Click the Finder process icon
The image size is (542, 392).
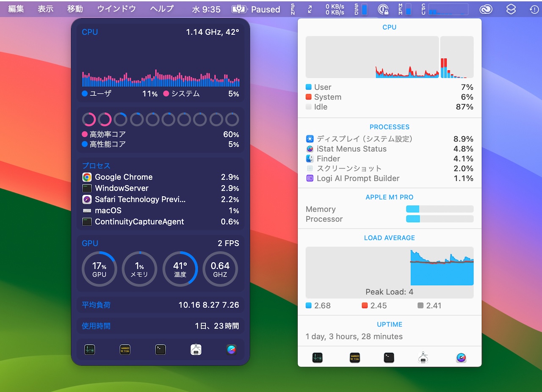310,159
